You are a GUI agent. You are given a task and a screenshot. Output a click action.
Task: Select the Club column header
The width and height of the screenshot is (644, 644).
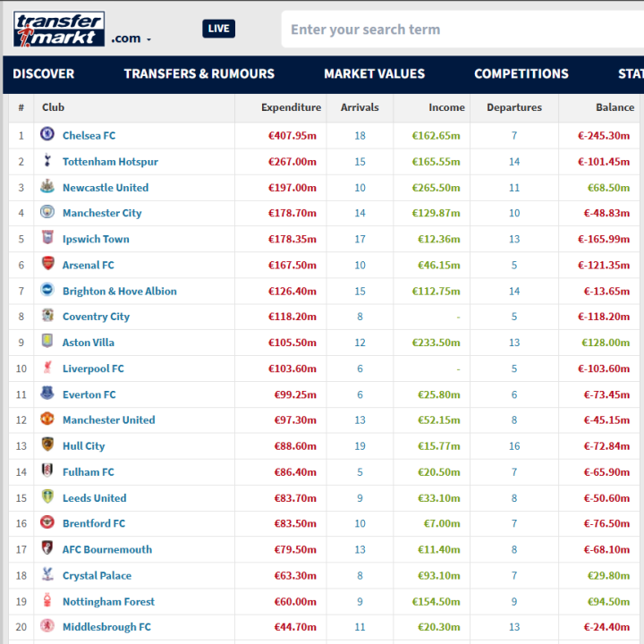click(53, 107)
